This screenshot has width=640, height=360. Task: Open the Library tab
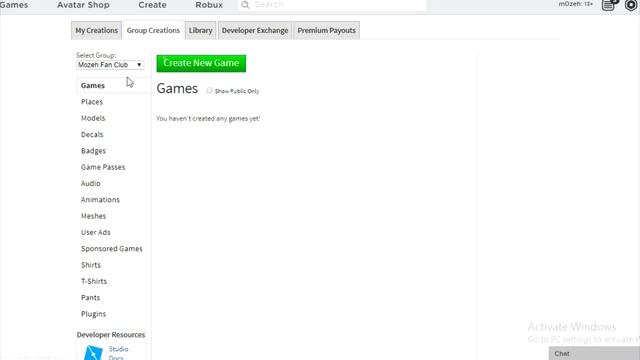(x=200, y=30)
